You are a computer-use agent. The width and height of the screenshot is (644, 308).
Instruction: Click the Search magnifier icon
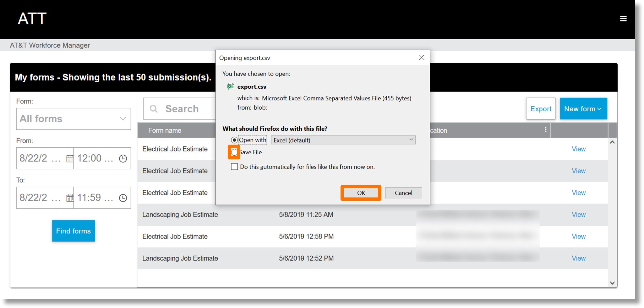[x=153, y=109]
